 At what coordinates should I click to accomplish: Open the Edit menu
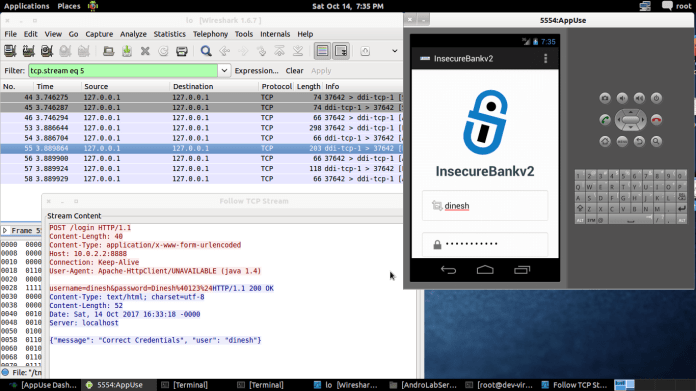tap(31, 34)
